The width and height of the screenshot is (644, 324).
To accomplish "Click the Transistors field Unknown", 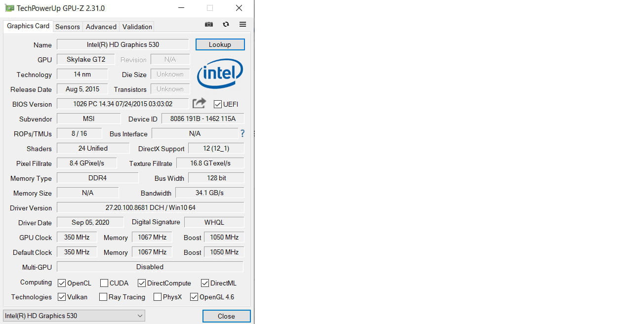I will tap(170, 89).
